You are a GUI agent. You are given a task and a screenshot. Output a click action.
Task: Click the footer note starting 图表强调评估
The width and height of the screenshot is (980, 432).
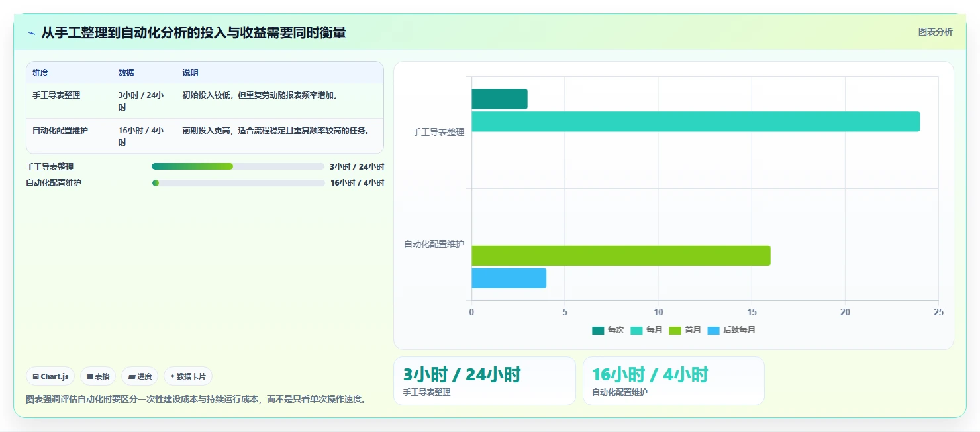196,400
